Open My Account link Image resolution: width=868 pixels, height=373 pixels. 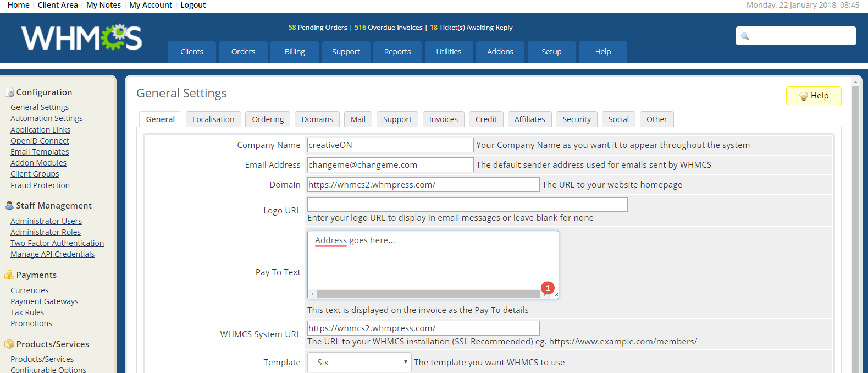click(151, 5)
